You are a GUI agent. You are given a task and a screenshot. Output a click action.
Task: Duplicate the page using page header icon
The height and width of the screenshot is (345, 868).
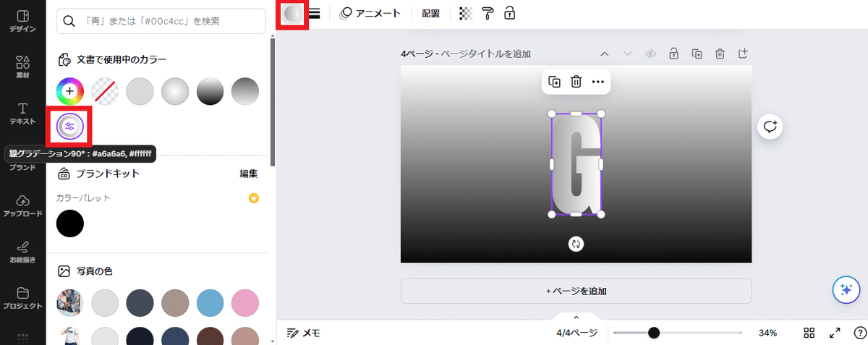[x=697, y=54]
